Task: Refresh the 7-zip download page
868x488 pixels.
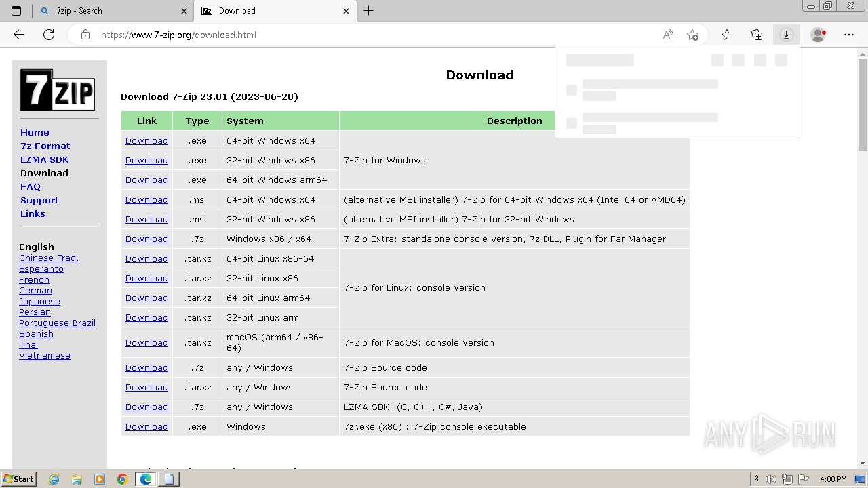Action: (x=49, y=35)
